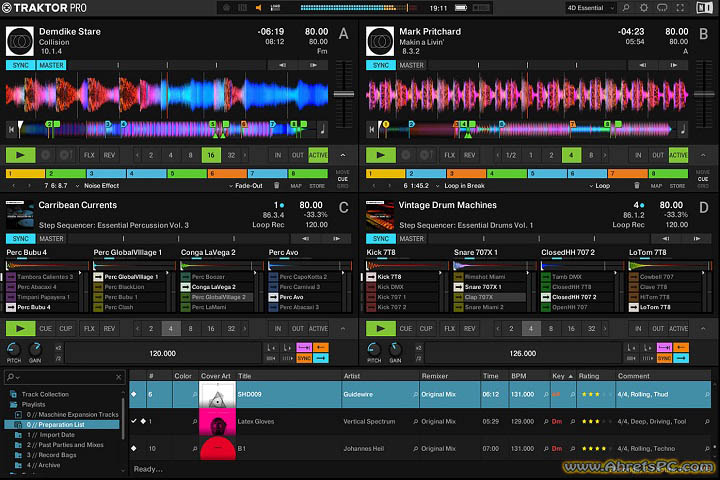Click GAIN knob on Deck D
Image resolution: width=720 pixels, height=480 pixels.
395,349
